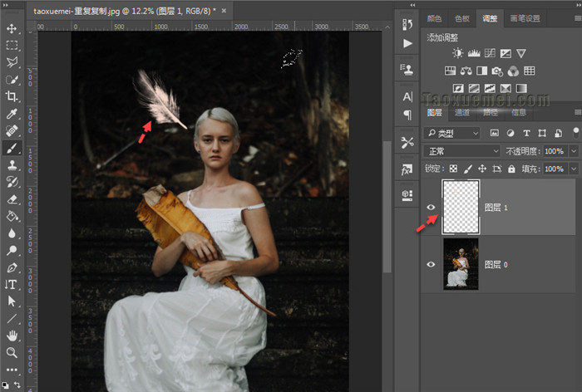Add a Photo Filter camera adjustment
The height and width of the screenshot is (392, 582).
pos(497,71)
